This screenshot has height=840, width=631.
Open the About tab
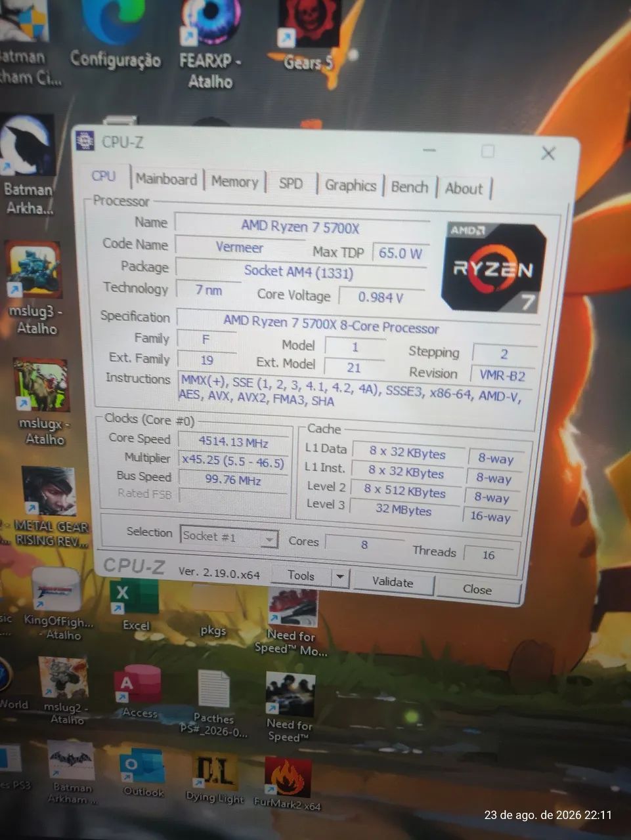click(464, 189)
